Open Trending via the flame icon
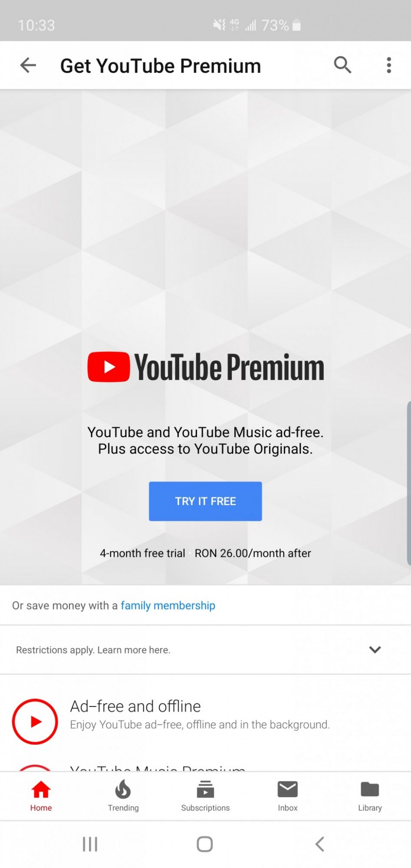411x868 pixels. tap(123, 789)
